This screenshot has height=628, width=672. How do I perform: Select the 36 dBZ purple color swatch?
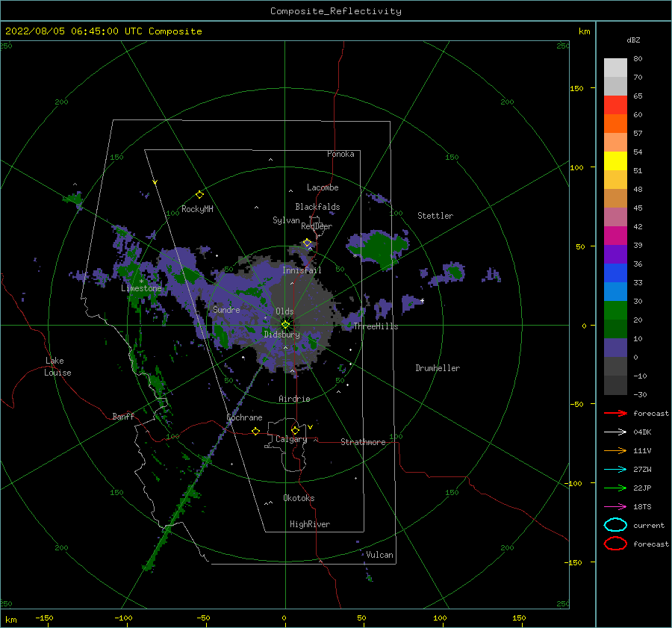pyautogui.click(x=615, y=254)
